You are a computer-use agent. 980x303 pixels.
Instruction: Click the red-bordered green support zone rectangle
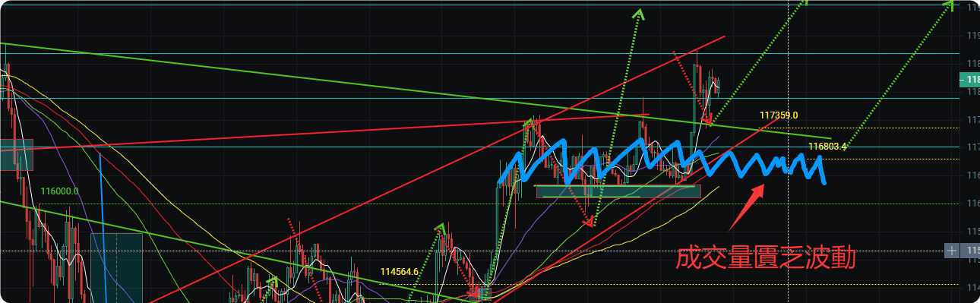pyautogui.click(x=618, y=191)
